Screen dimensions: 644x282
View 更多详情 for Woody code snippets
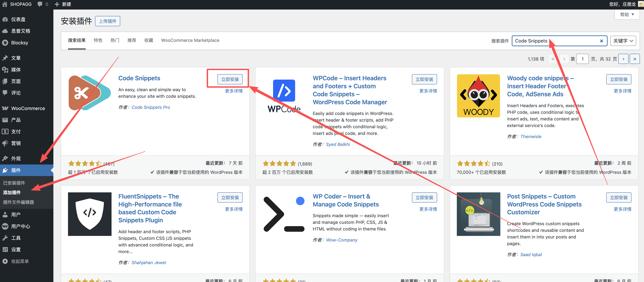point(623,91)
